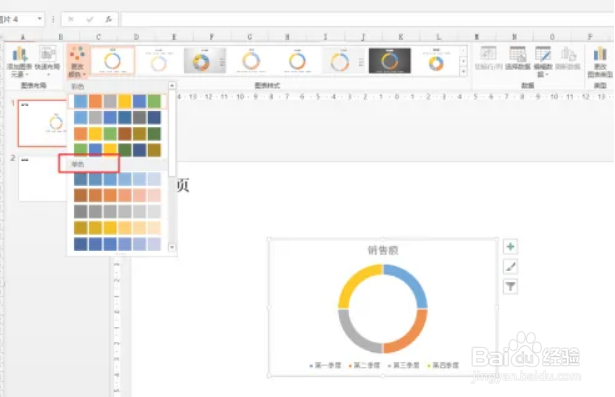615x397 pixels.
Task: Select the second donut chart style thumbnail
Action: [159, 61]
